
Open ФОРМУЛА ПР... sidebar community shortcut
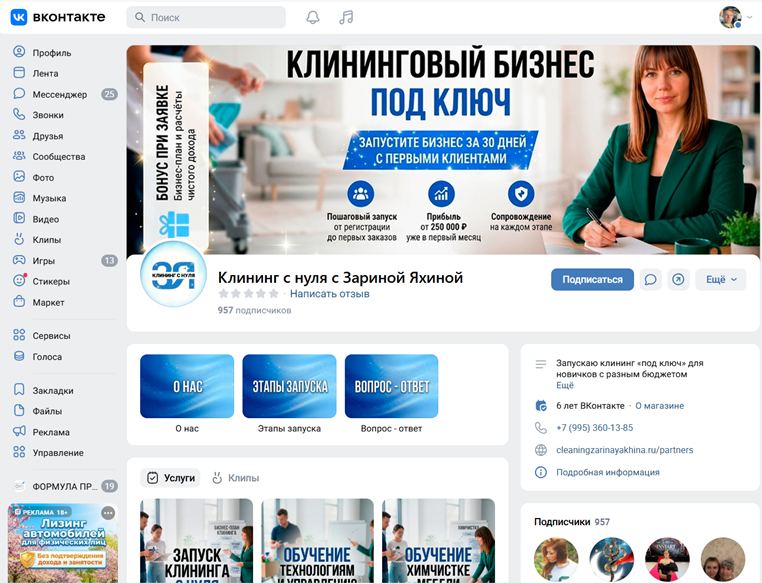pos(64,486)
